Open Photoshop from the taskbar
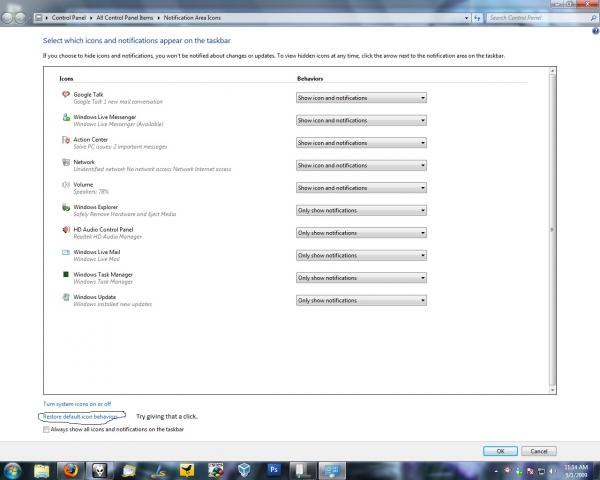The width and height of the screenshot is (600, 480). [274, 469]
